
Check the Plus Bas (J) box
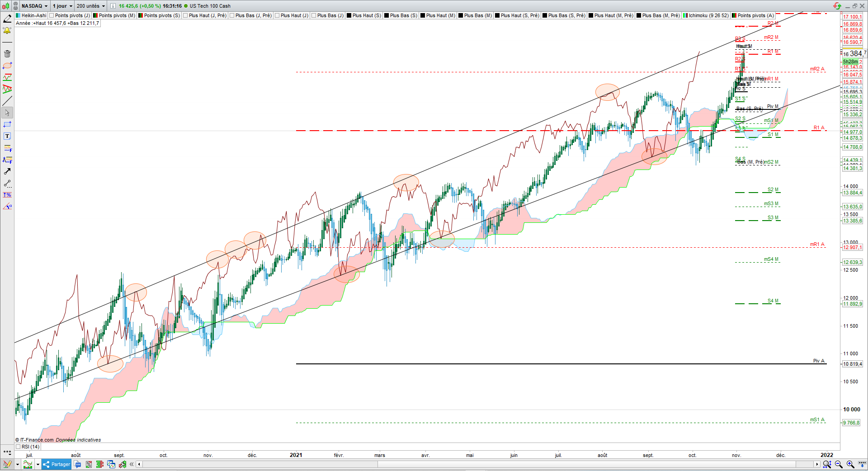click(314, 15)
